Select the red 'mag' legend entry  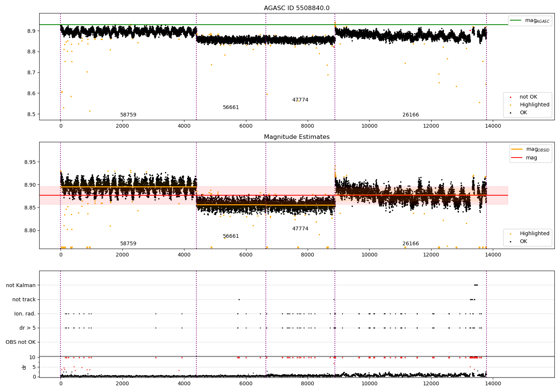525,158
